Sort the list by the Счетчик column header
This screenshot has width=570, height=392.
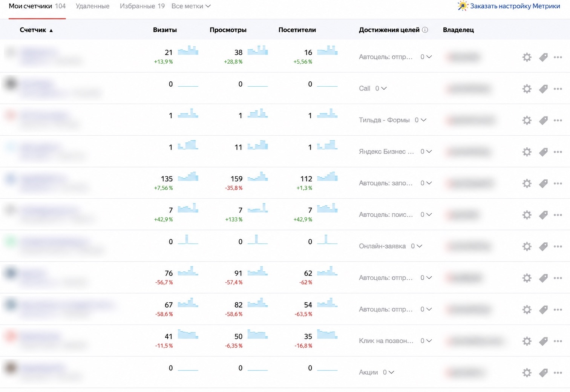coord(36,30)
